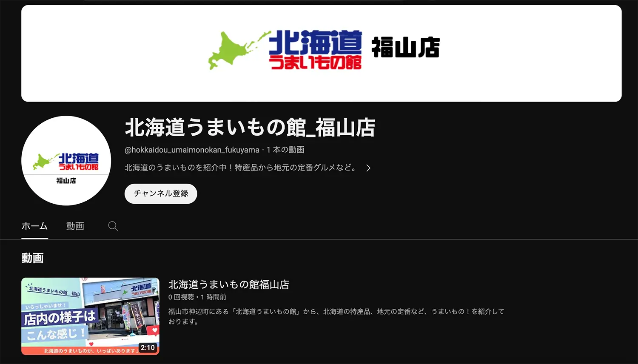The image size is (638, 364).
Task: Open video title 北海道うまいもの館福山店
Action: pyautogui.click(x=229, y=284)
